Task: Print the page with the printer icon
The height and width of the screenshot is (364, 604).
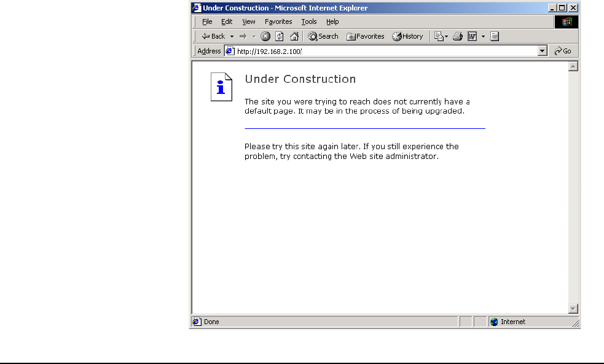Action: [x=458, y=36]
